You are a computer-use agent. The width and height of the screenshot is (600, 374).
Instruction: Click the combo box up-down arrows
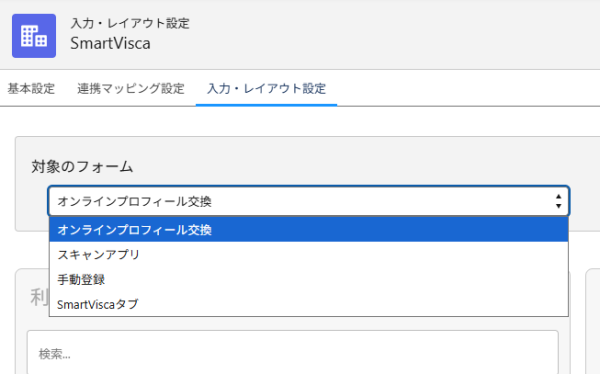[x=558, y=201]
